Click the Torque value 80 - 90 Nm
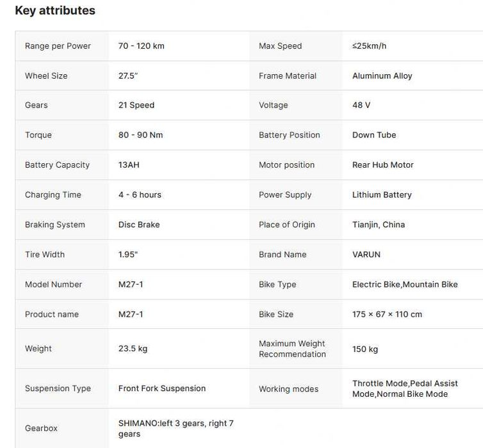The image size is (483, 448). 140,135
